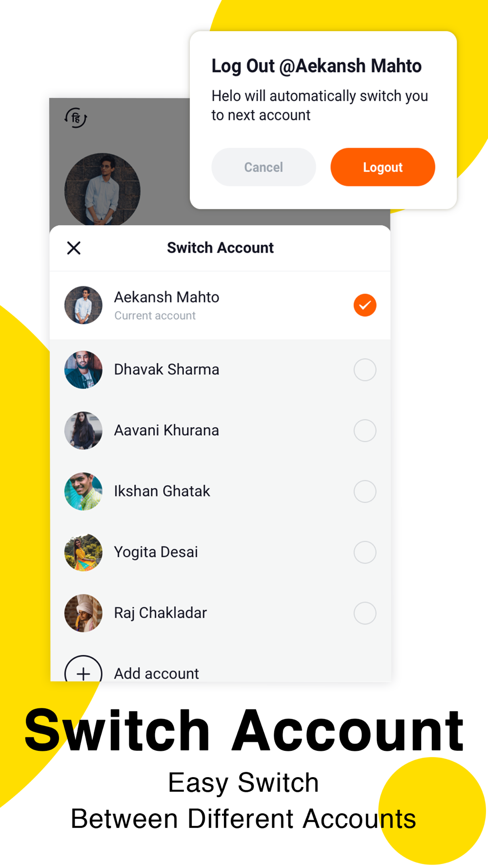This screenshot has width=488, height=868.
Task: Select the Ikshan Ghatak radio button
Action: point(365,491)
